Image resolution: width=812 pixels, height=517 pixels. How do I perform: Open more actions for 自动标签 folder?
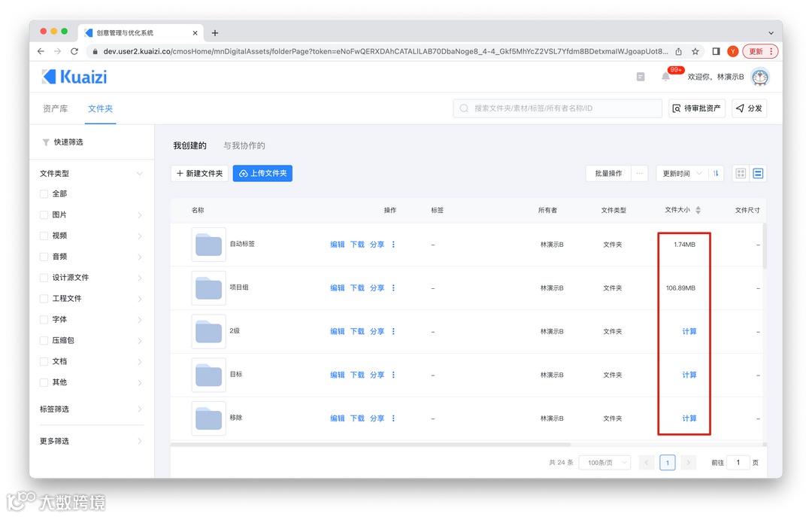click(x=392, y=244)
